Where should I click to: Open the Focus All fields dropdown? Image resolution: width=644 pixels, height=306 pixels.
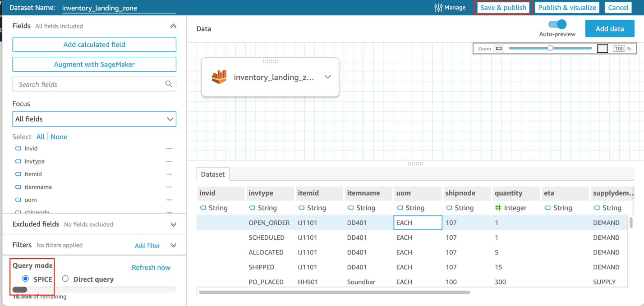pyautogui.click(x=94, y=119)
